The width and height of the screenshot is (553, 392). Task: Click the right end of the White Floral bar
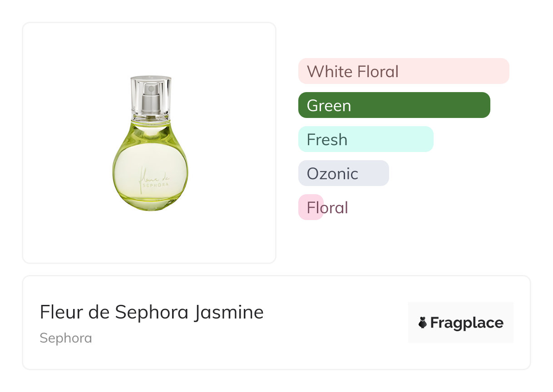pos(503,71)
